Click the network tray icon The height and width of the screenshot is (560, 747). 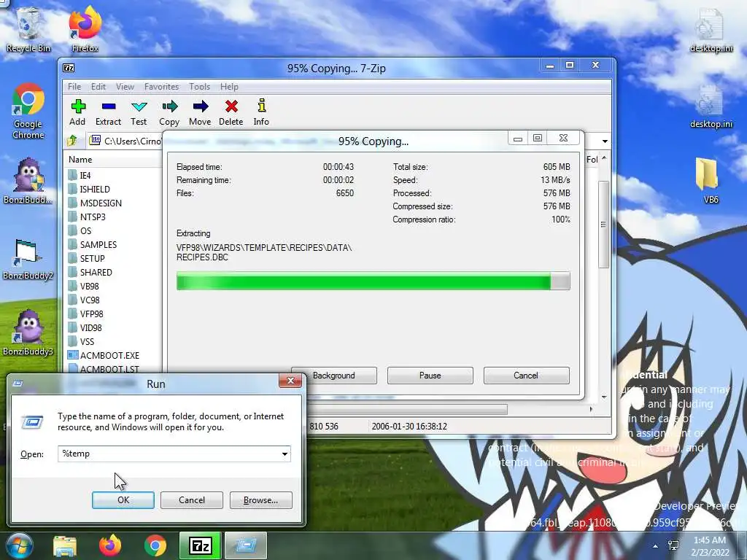point(673,546)
